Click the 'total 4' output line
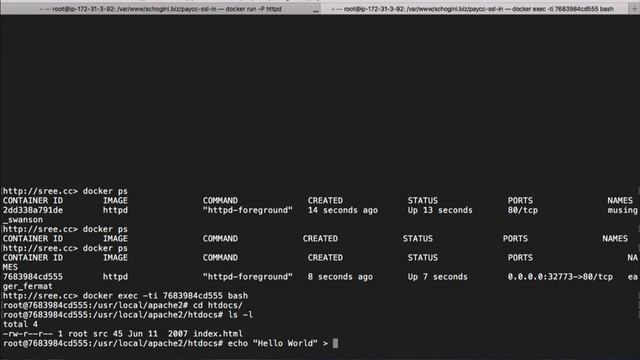Viewport: 640px width, 360px height. (20, 324)
